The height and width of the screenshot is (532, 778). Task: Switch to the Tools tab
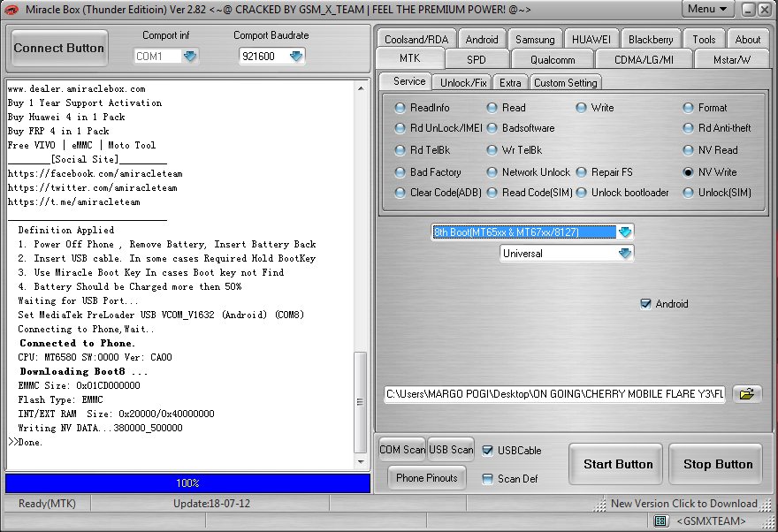coord(704,39)
